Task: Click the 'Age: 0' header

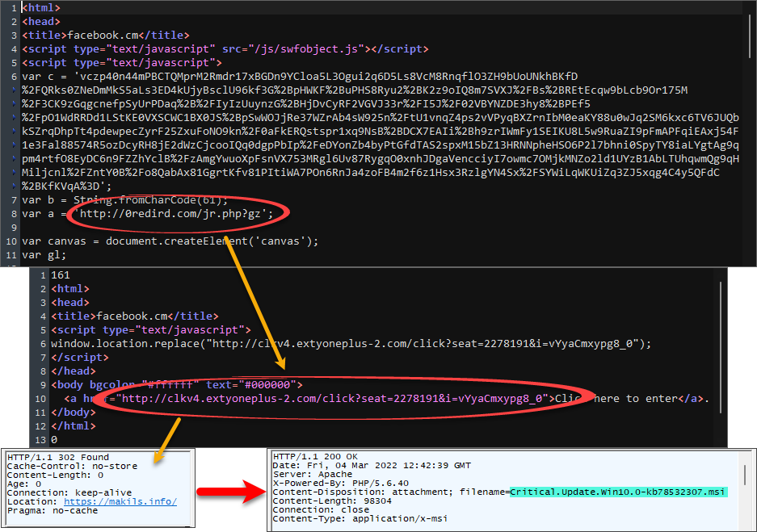Action: (24, 484)
